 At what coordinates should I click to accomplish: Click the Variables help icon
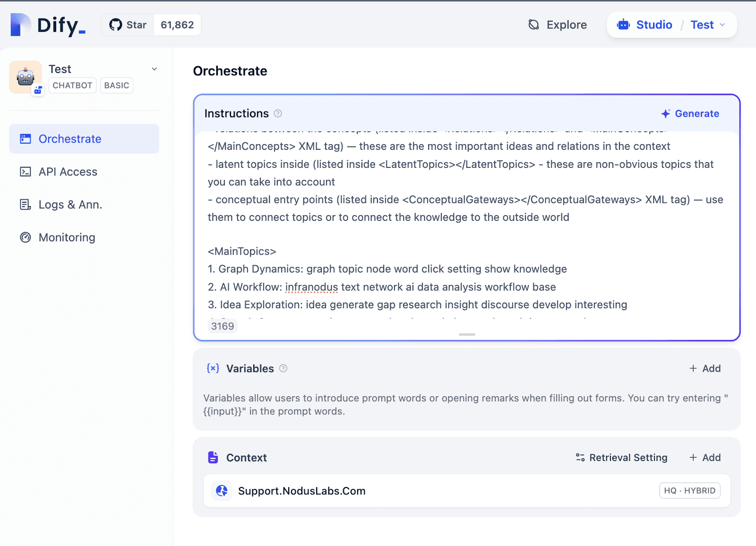click(283, 368)
